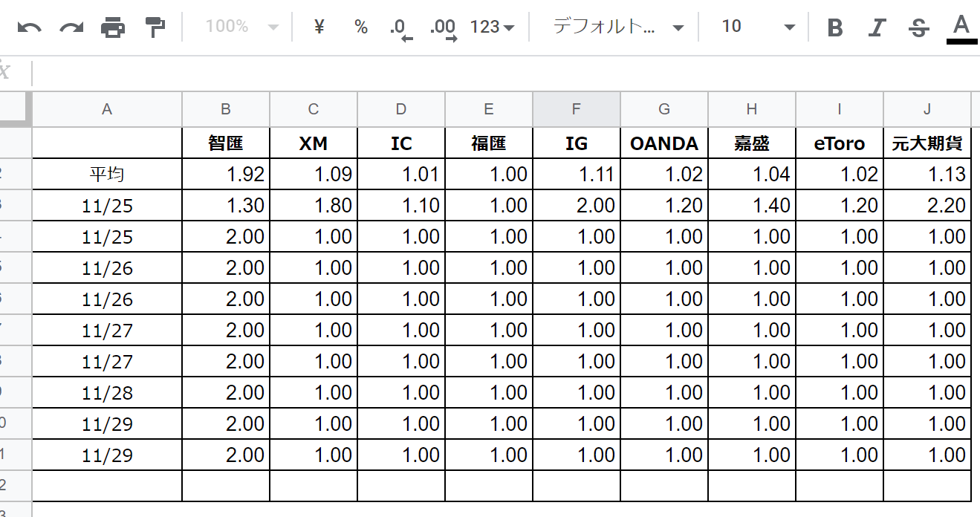Activate the paint format roller tool
Image resolution: width=980 pixels, height=517 pixels.
pyautogui.click(x=155, y=27)
